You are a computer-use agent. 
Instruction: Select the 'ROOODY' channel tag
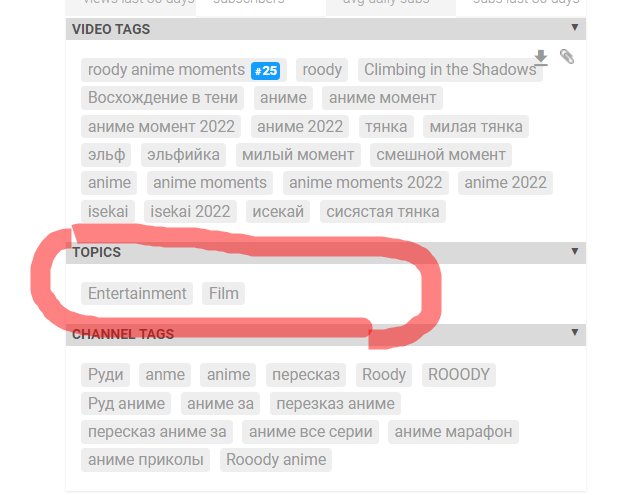coord(459,375)
